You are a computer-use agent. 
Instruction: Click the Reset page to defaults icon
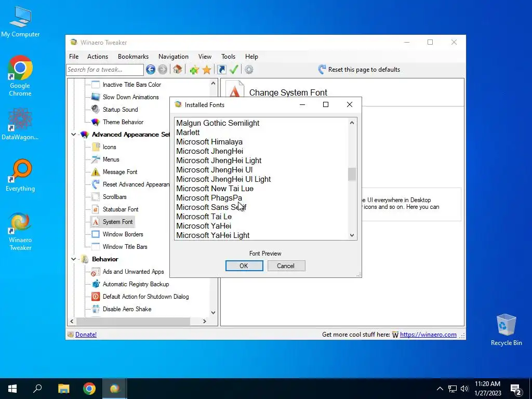322,70
